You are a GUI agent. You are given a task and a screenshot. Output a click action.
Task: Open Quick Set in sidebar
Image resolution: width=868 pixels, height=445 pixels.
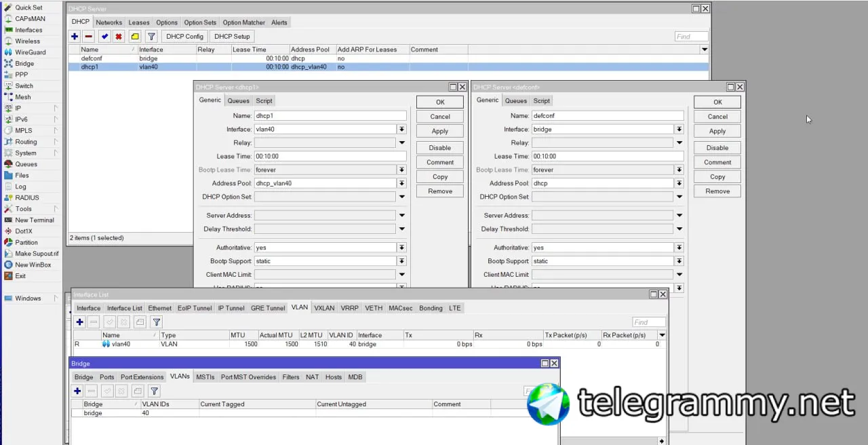28,7
